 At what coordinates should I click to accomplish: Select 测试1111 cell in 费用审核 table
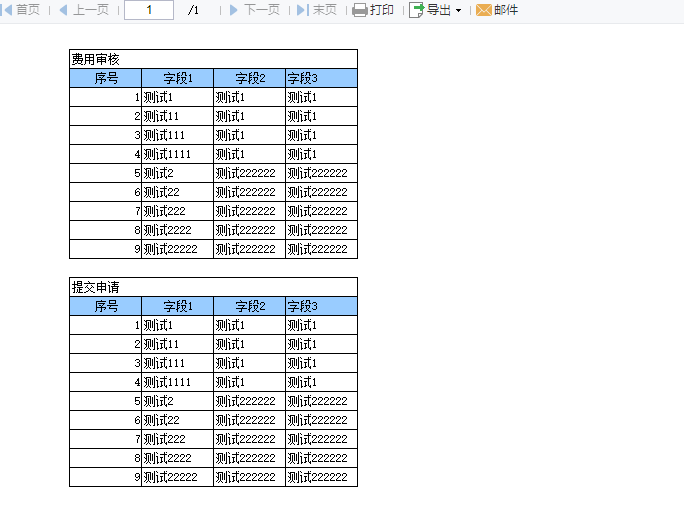click(178, 154)
